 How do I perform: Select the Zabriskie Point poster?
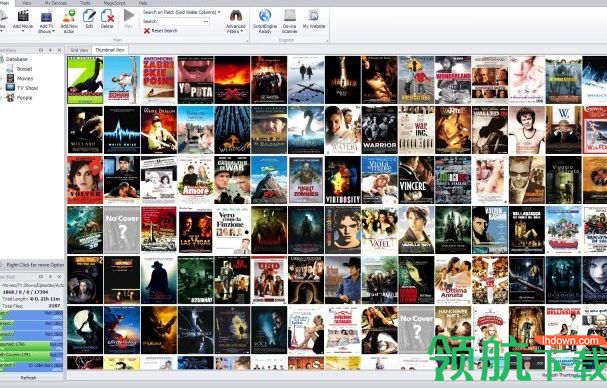pos(159,80)
